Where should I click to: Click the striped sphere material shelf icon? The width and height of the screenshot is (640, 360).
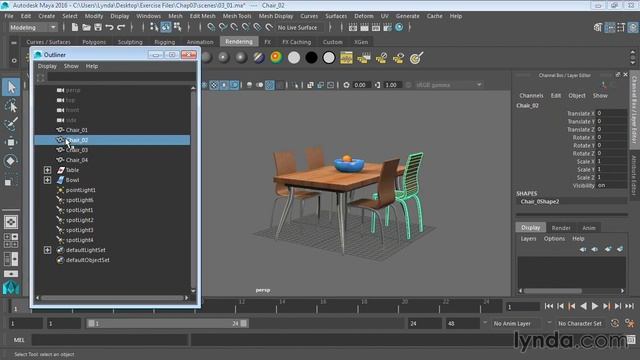pos(259,58)
